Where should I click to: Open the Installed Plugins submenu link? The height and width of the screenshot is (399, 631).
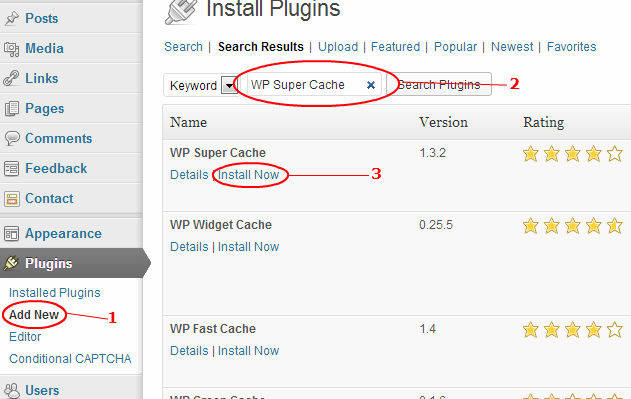point(55,293)
